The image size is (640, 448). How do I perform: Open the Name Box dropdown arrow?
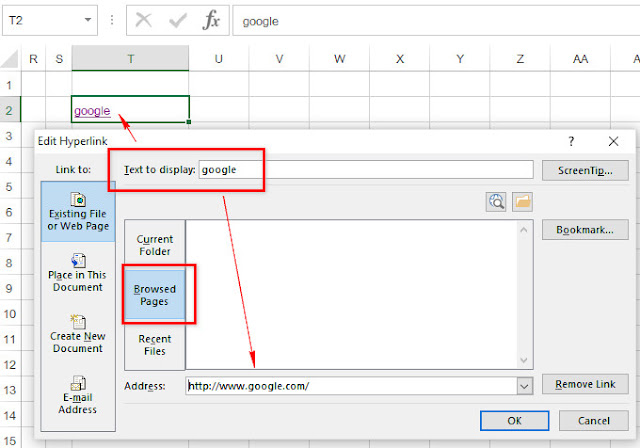coord(88,20)
